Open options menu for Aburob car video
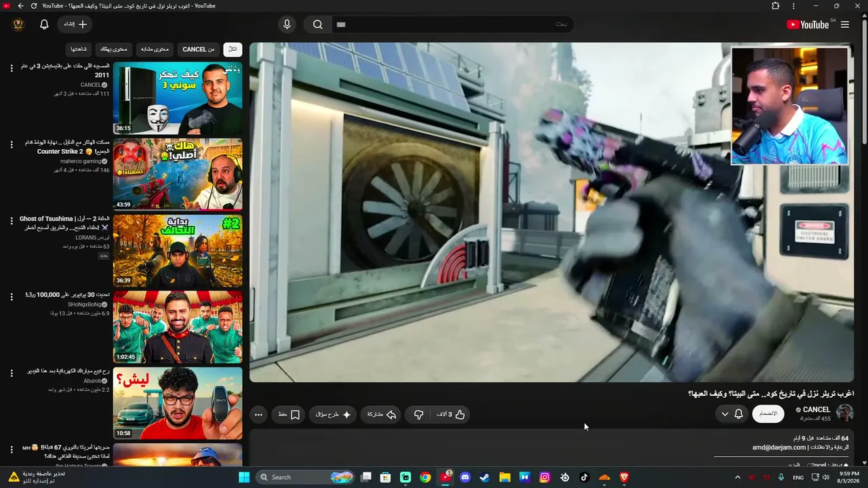The height and width of the screenshot is (488, 868). [12, 373]
